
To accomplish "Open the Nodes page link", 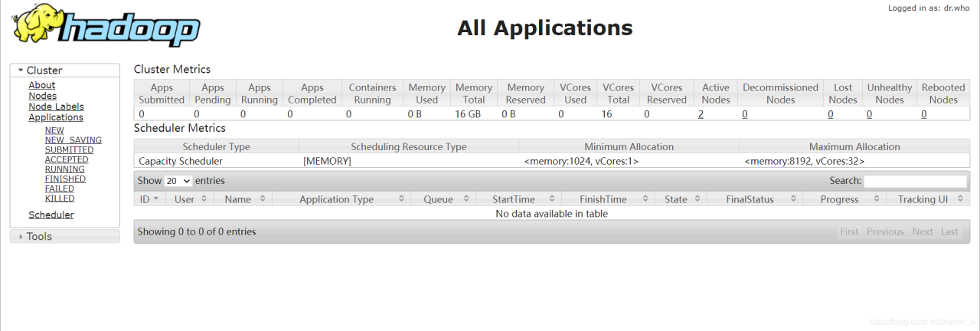I will [x=43, y=96].
